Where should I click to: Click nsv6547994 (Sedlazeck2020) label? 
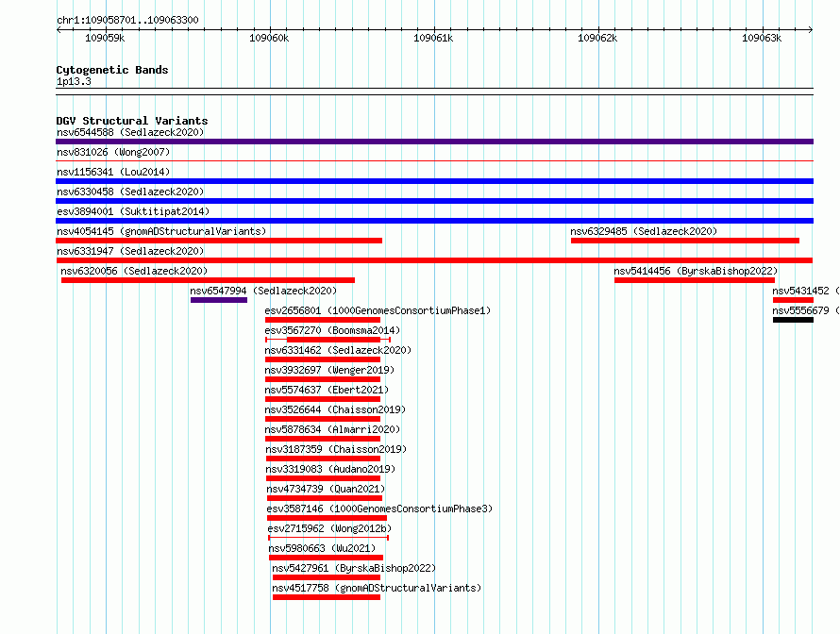tap(263, 291)
